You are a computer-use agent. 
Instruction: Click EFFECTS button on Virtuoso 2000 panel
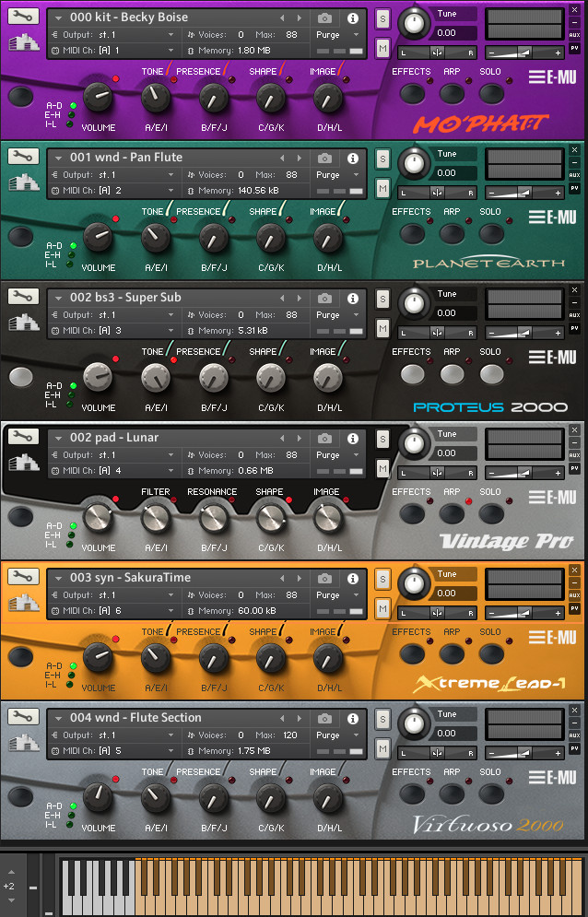412,794
